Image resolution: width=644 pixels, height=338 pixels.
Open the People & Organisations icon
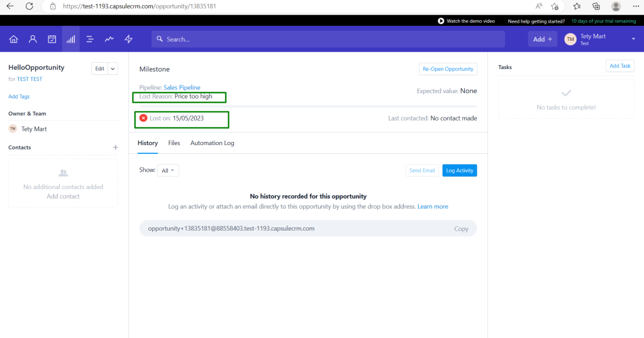pos(33,39)
